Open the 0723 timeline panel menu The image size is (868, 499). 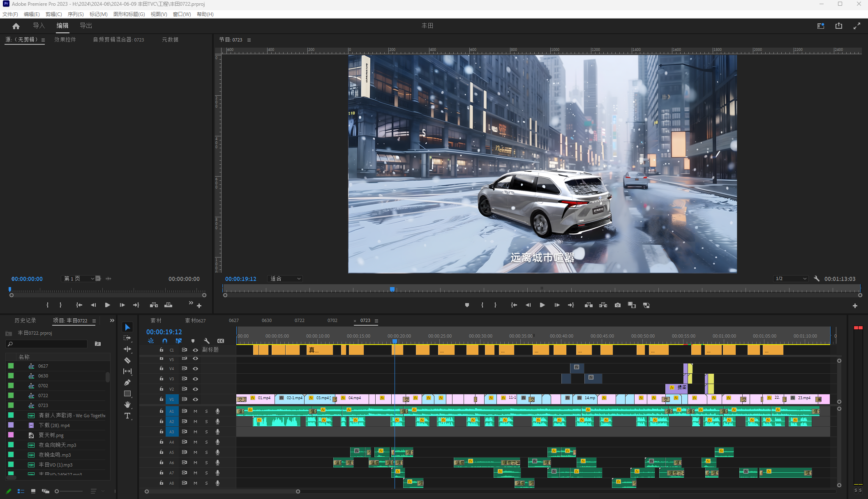pos(376,321)
